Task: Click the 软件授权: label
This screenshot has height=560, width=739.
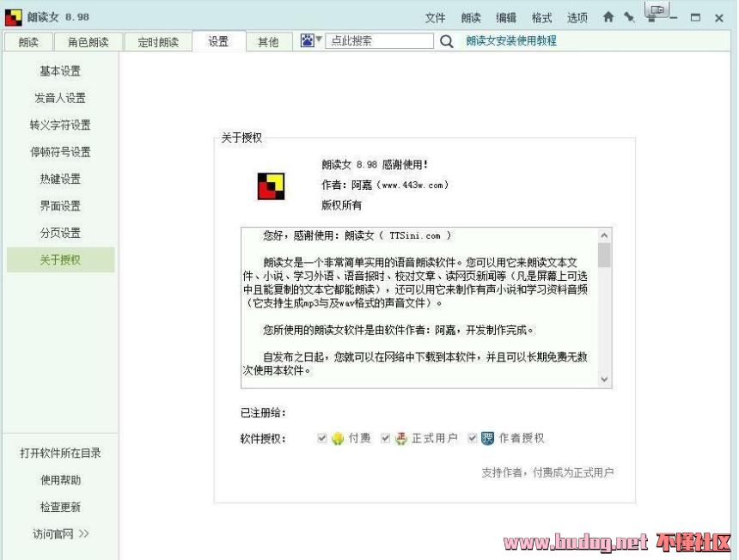Action: [x=263, y=439]
